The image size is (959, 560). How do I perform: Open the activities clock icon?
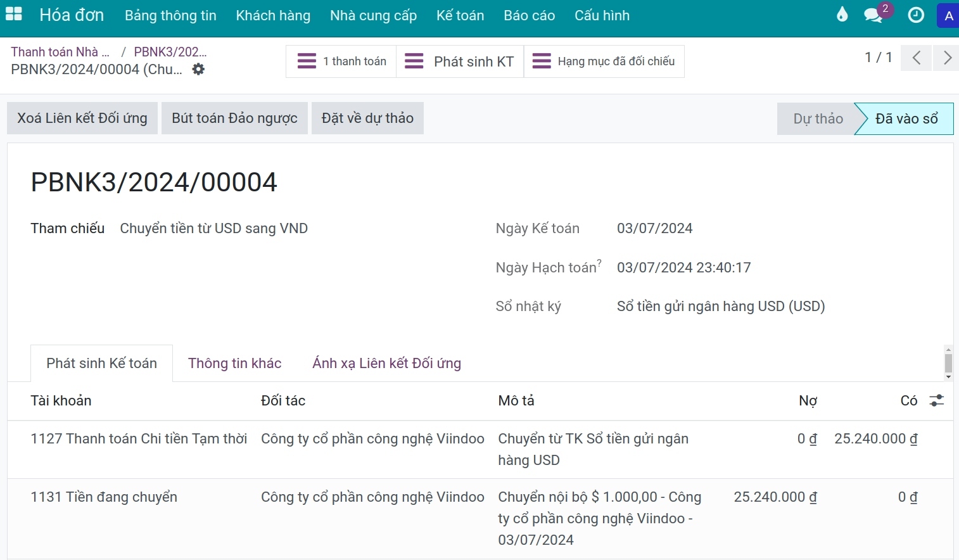[916, 15]
